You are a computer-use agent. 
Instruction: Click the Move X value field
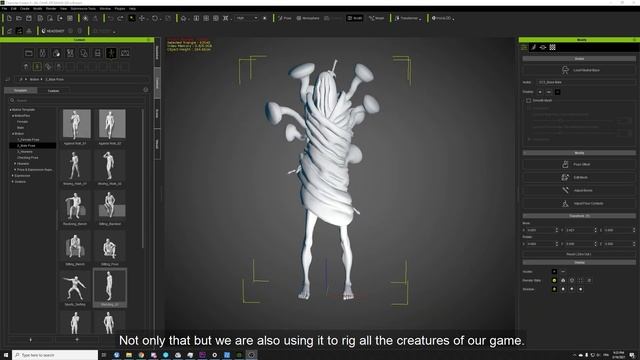tap(540, 230)
